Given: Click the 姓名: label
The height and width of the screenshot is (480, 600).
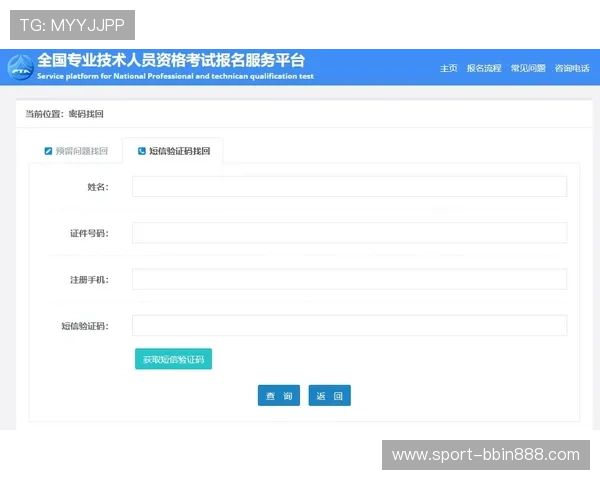Looking at the screenshot, I should click(98, 187).
